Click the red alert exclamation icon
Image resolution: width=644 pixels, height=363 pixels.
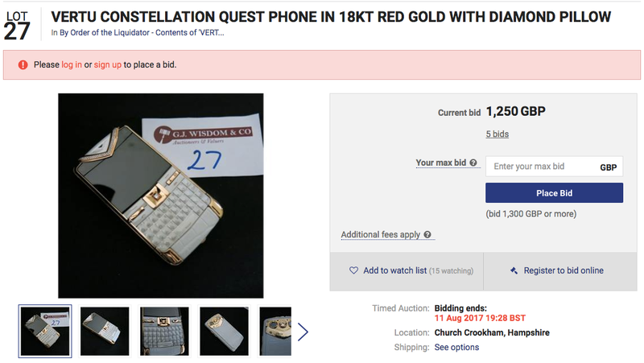click(x=23, y=65)
